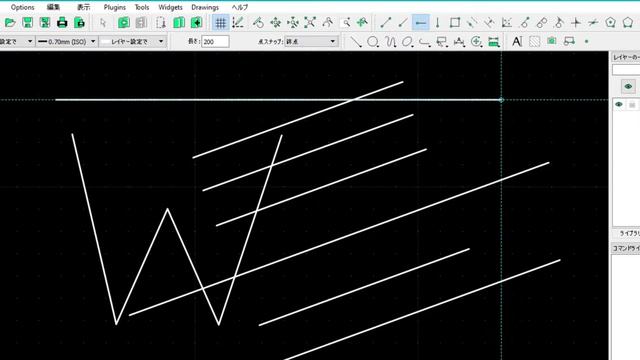Open the line width 0.70mm (ISO) dropdown
This screenshot has height=360, width=640.
(67, 42)
